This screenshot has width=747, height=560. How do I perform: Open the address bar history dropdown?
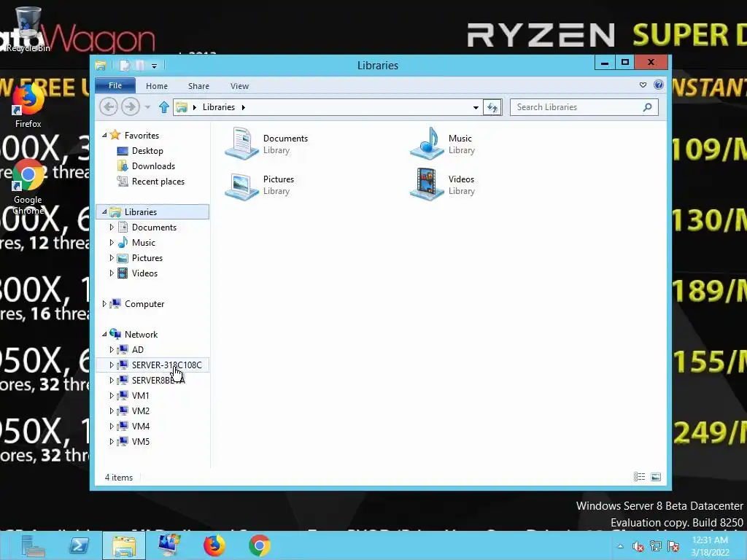pyautogui.click(x=476, y=108)
